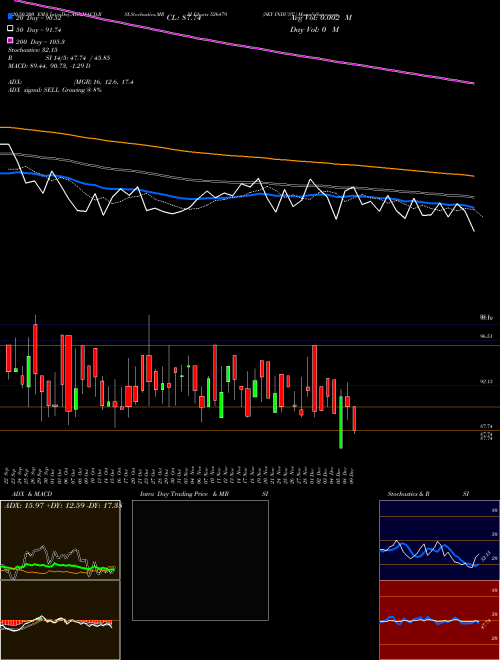Click the ADX +DY -DY values header
This screenshot has width=500, height=660.
pyautogui.click(x=62, y=505)
